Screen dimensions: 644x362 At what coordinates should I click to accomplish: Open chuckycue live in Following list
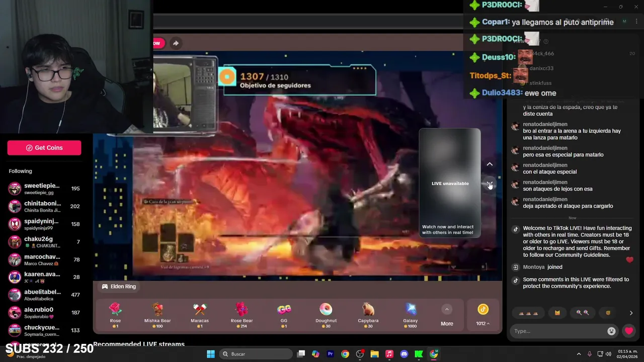[44, 330]
